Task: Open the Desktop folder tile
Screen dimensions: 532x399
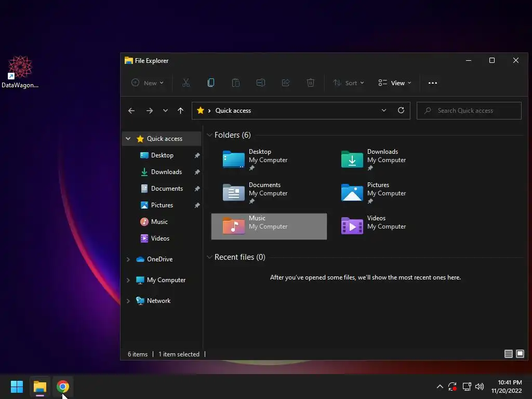Action: point(269,160)
